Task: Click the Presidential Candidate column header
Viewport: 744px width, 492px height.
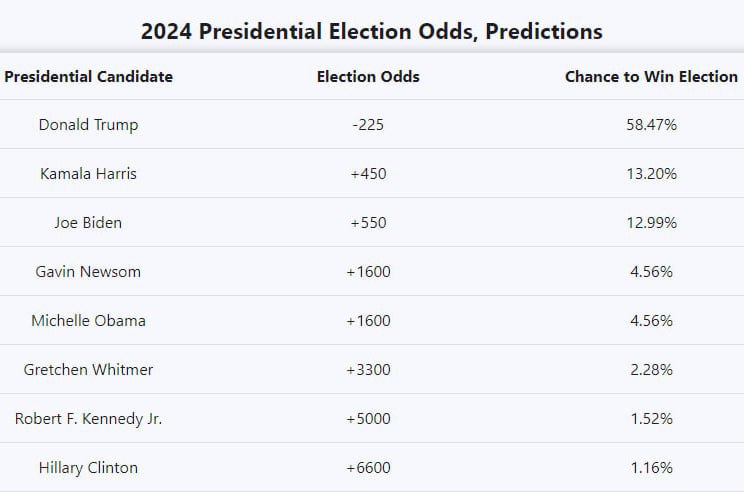Action: [x=88, y=77]
